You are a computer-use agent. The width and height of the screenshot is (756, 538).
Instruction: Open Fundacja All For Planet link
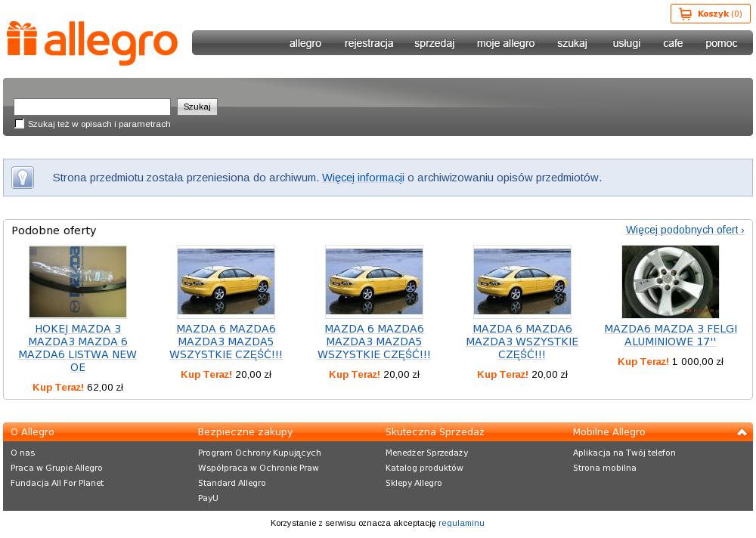(57, 483)
